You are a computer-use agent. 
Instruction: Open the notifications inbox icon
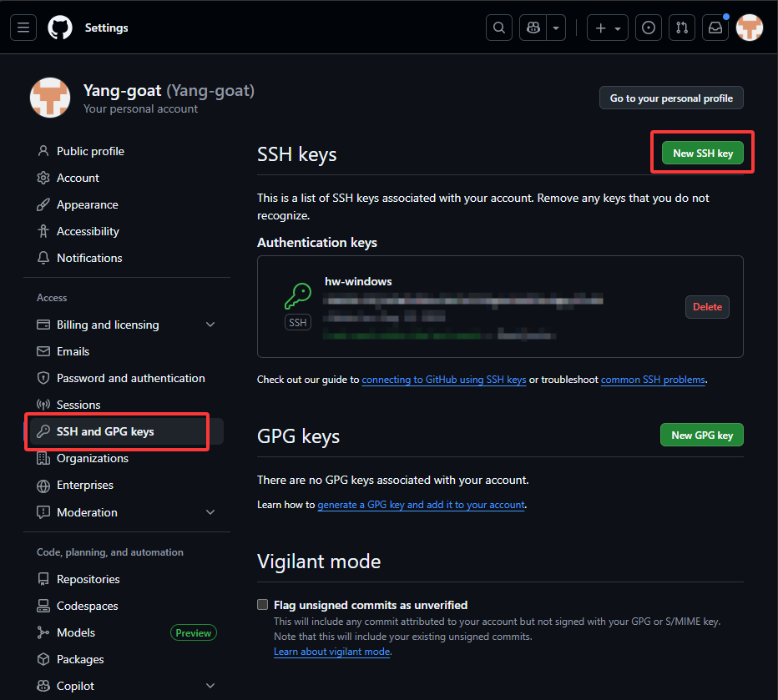tap(715, 28)
